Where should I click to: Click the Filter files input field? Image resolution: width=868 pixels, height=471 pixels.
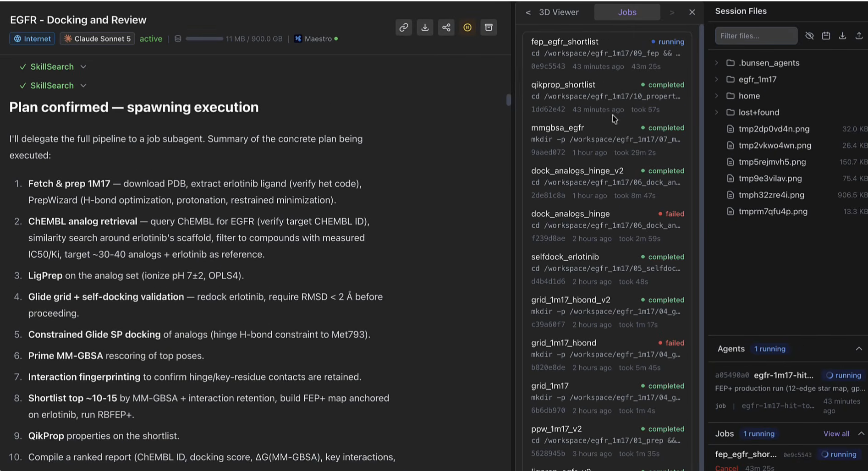click(756, 36)
